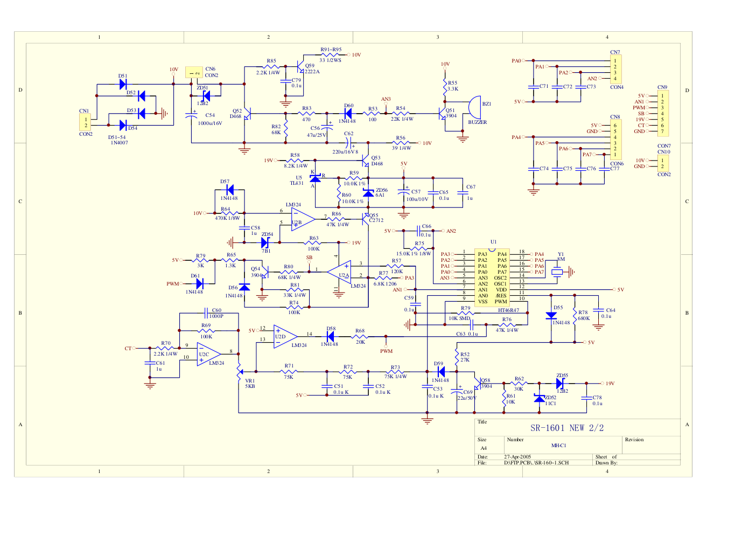Select the Q54 3904 transistor symbol
The height and width of the screenshot is (535, 756).
[x=264, y=272]
